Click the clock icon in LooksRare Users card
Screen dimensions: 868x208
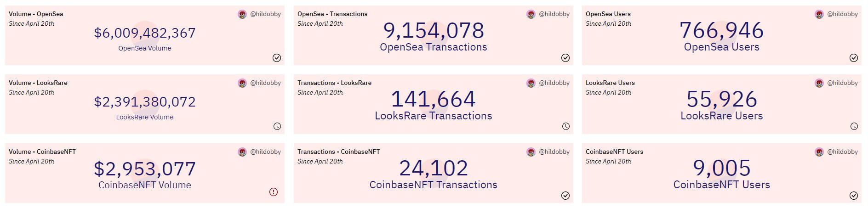[854, 126]
